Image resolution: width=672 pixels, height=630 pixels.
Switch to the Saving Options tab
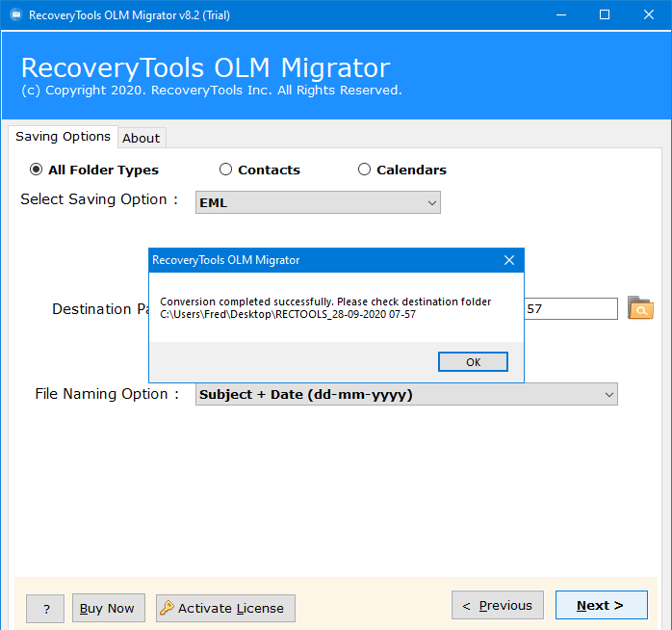(63, 137)
